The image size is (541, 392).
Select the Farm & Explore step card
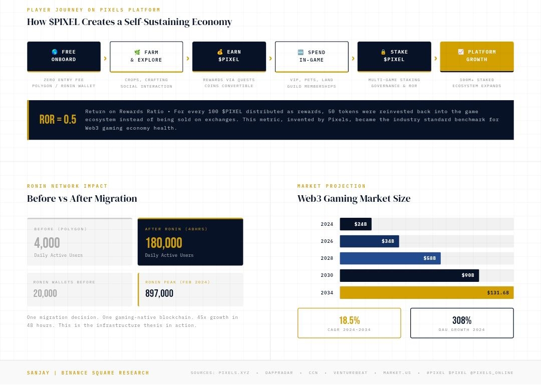point(146,57)
